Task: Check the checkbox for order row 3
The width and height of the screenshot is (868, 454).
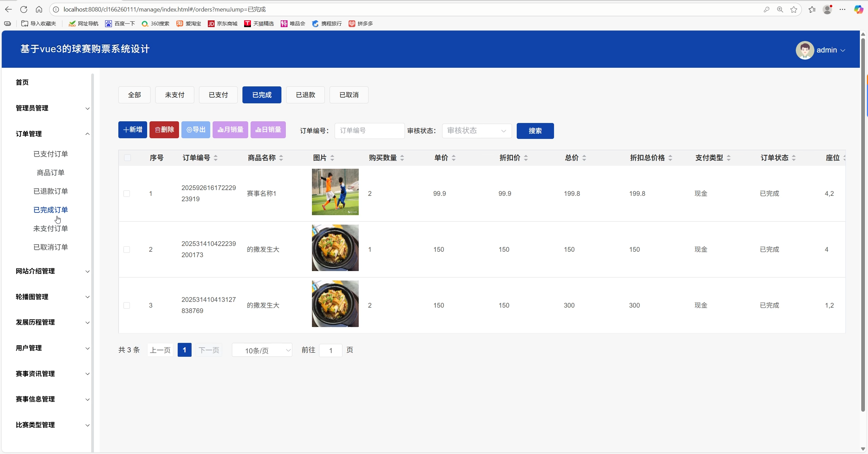Action: (127, 306)
